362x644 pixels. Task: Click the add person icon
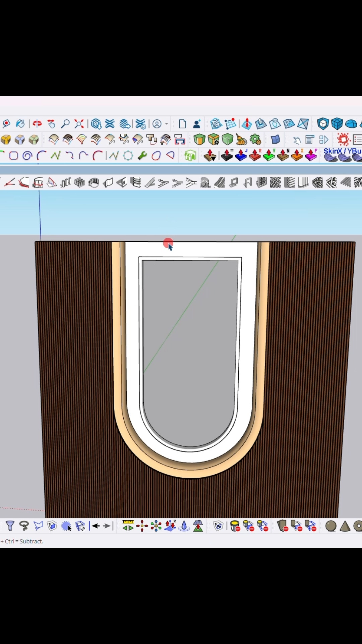point(197,124)
